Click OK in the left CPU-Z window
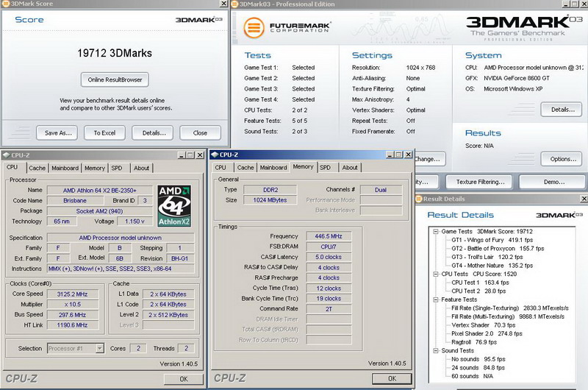The image size is (588, 390). click(184, 379)
